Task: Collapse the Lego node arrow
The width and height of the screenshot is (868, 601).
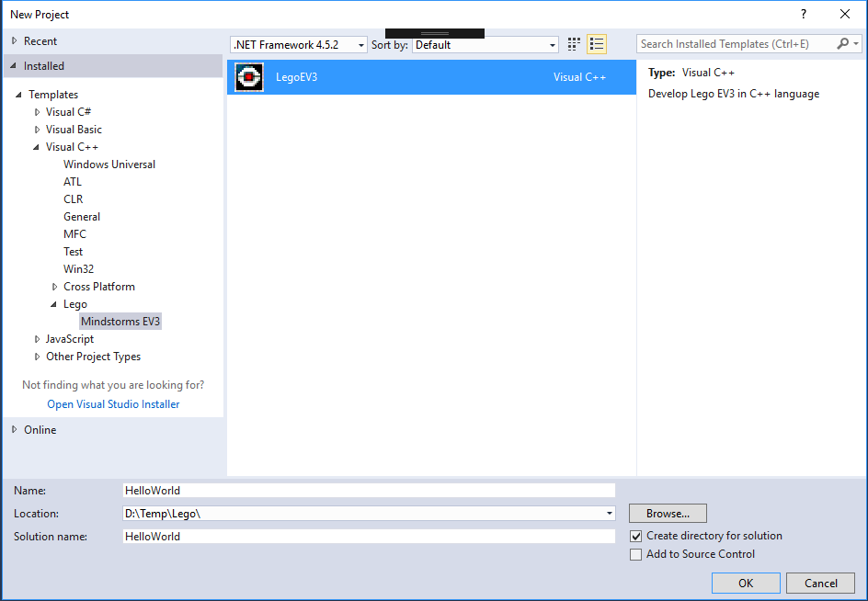Action: [53, 304]
